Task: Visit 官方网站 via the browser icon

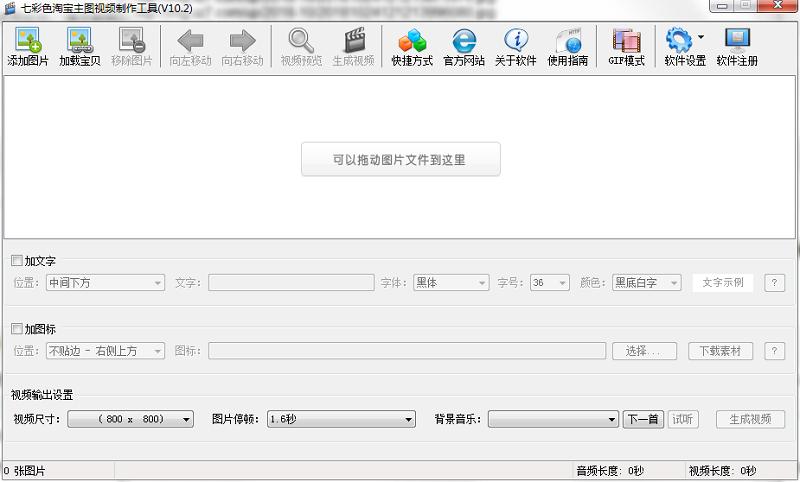Action: tap(464, 41)
